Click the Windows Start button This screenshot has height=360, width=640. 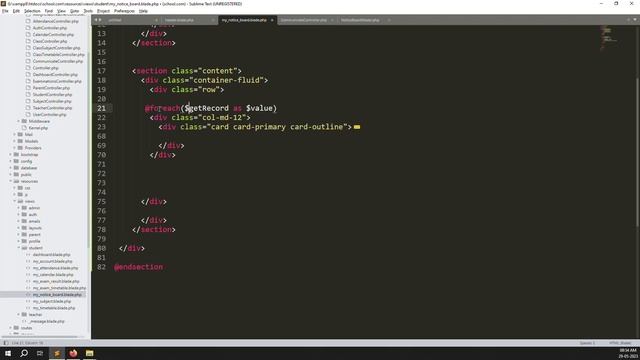pyautogui.click(x=8, y=353)
